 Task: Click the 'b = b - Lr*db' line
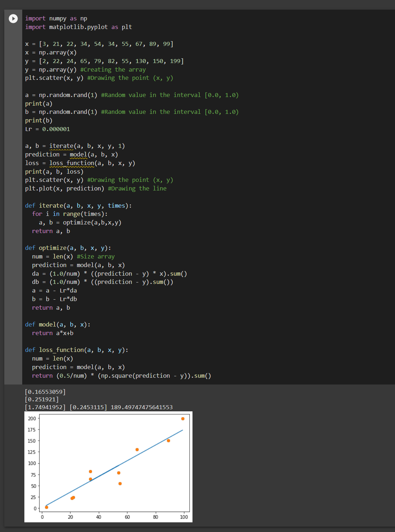coord(54,299)
